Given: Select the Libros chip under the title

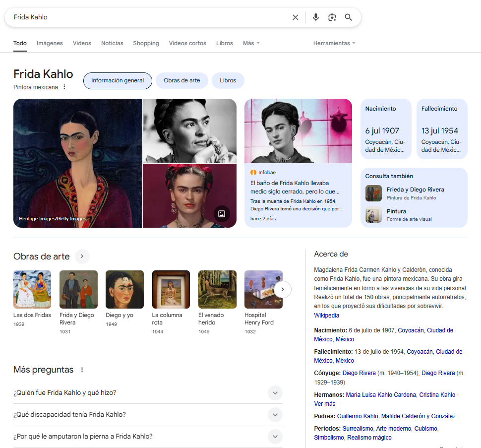Looking at the screenshot, I should [x=228, y=80].
